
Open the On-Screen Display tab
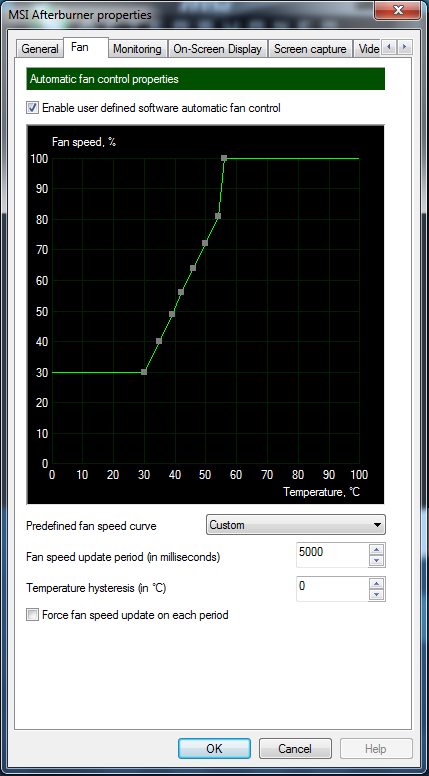click(x=217, y=49)
